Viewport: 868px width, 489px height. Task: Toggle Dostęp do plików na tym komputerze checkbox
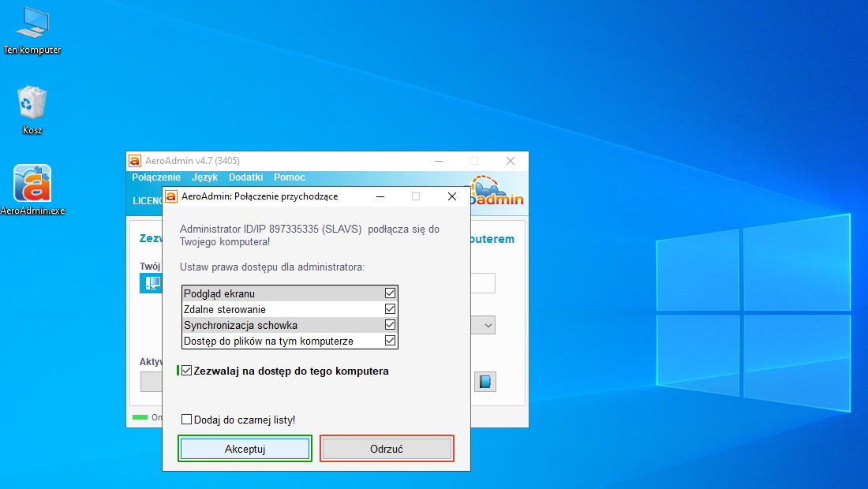(x=390, y=341)
